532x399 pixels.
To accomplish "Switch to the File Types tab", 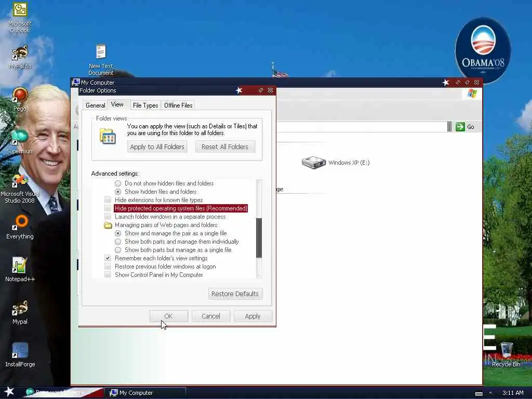I will (x=145, y=105).
